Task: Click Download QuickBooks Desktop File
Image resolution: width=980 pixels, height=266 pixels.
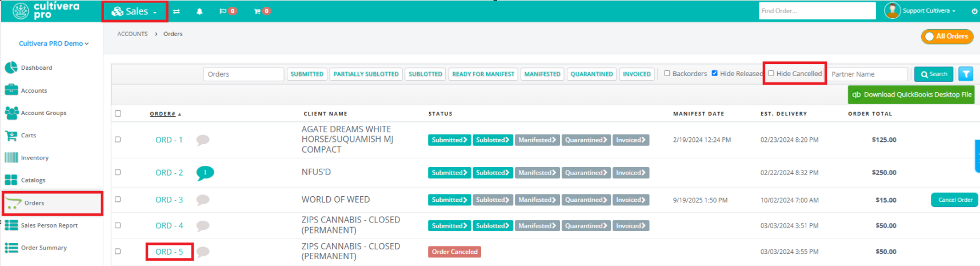Action: pos(911,94)
